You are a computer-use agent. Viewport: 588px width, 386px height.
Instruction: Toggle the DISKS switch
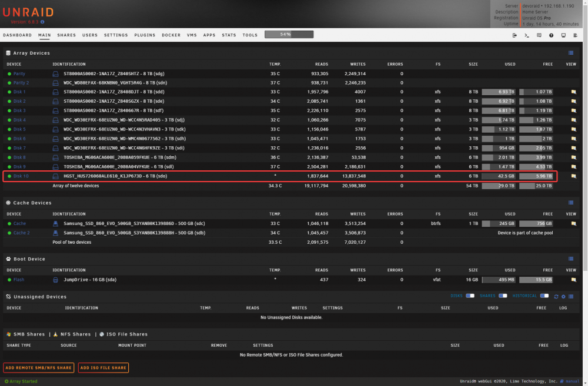pyautogui.click(x=470, y=296)
